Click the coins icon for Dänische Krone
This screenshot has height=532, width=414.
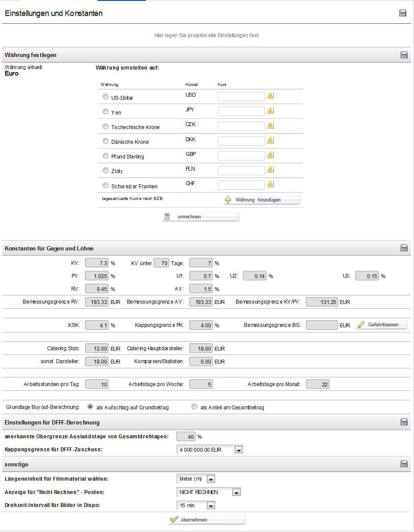point(270,140)
